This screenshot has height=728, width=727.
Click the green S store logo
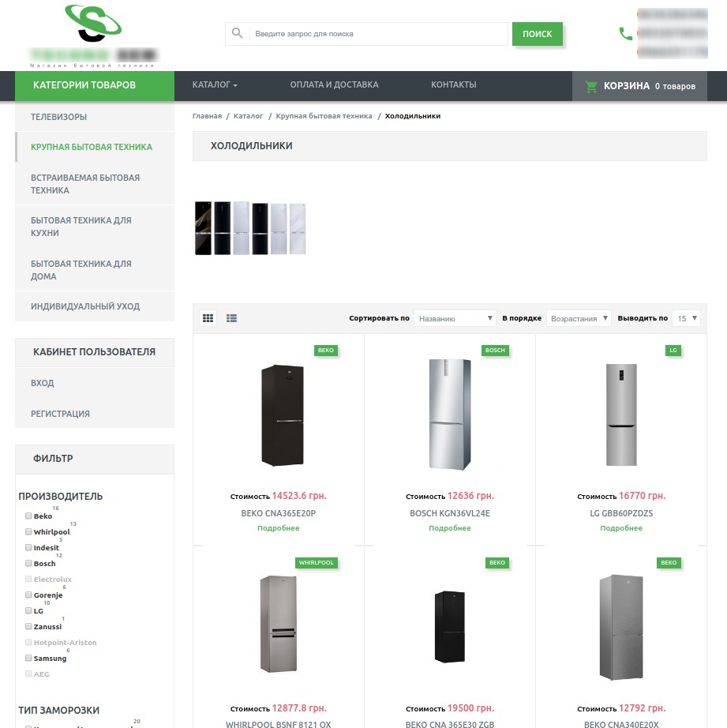pyautogui.click(x=93, y=23)
